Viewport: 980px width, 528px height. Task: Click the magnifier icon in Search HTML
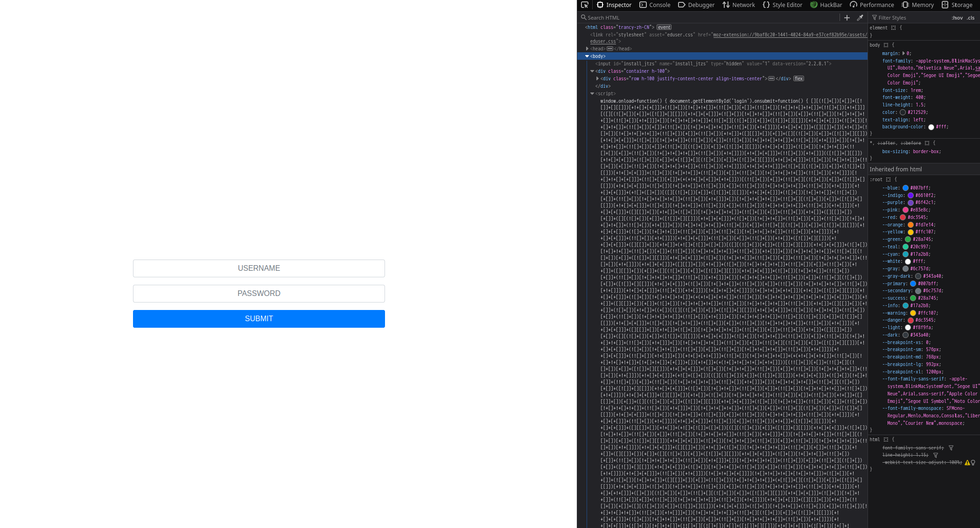[583, 17]
